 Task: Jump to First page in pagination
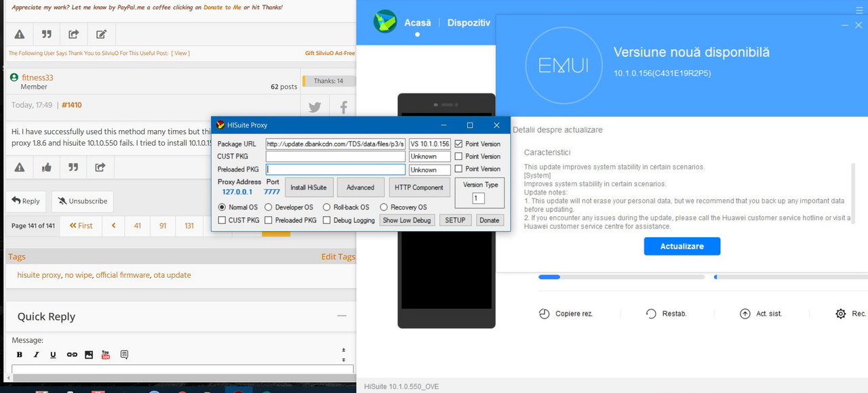click(x=81, y=226)
